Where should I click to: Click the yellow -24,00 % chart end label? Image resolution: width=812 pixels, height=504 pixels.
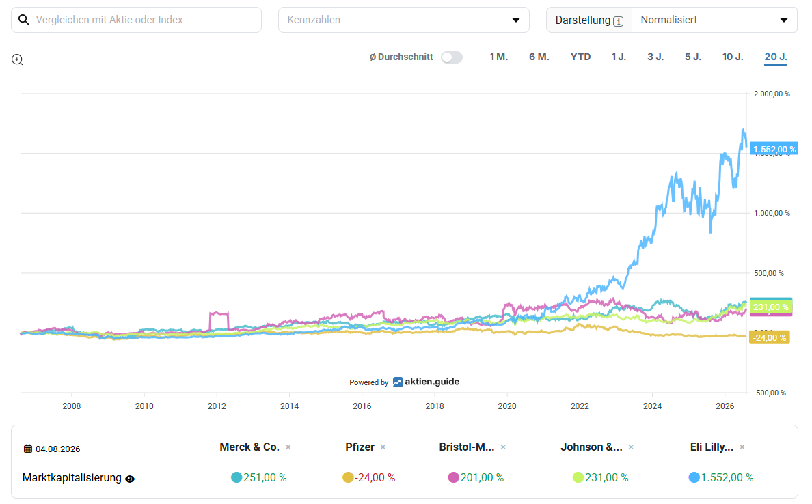click(x=770, y=337)
